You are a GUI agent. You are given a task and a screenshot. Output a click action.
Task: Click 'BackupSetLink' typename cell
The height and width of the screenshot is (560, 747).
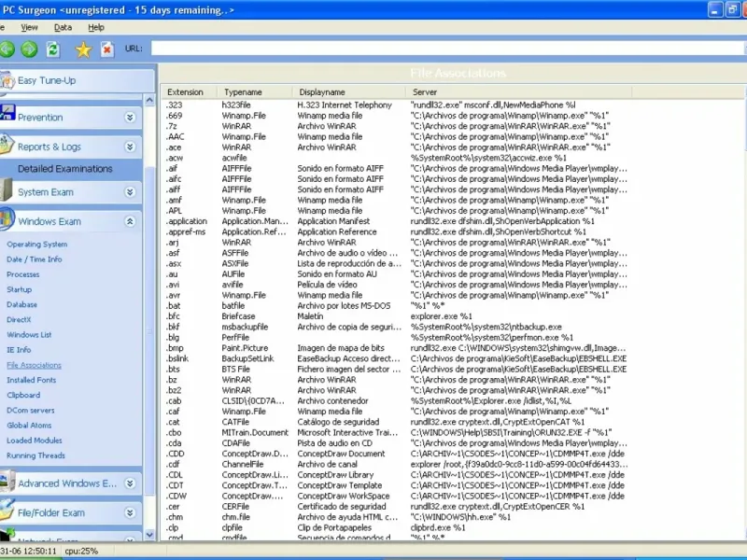point(247,358)
